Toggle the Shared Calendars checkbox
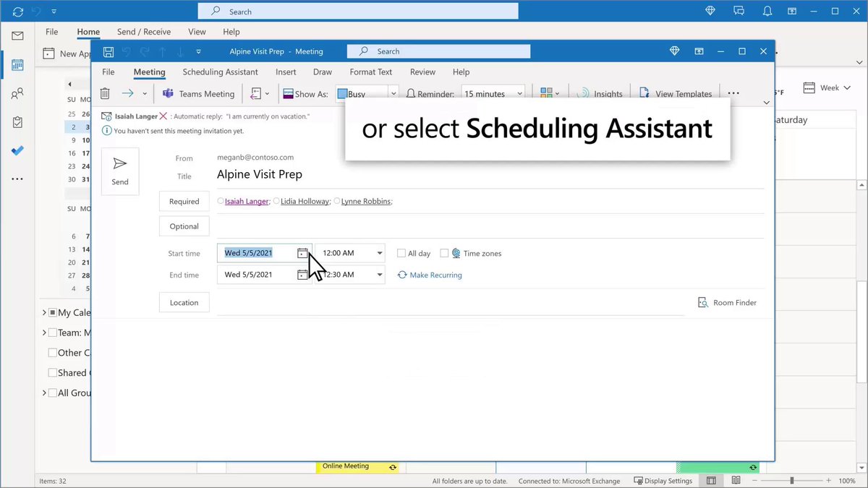 pos(53,373)
